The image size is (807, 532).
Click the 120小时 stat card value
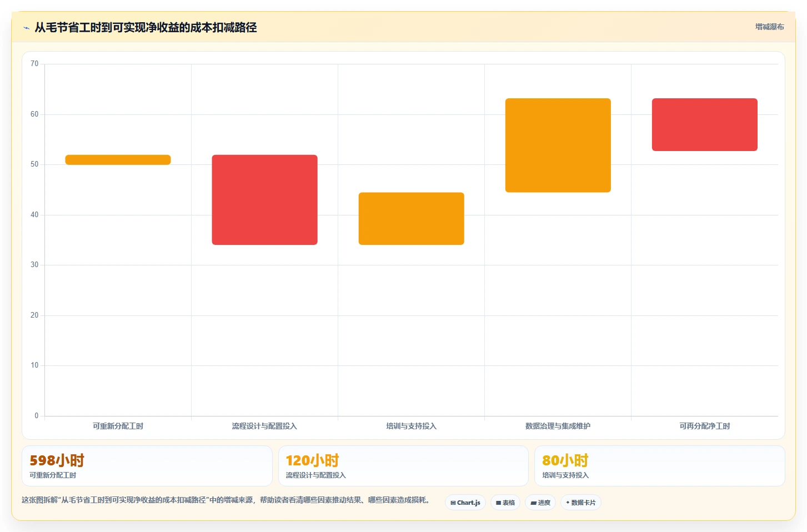[312, 460]
